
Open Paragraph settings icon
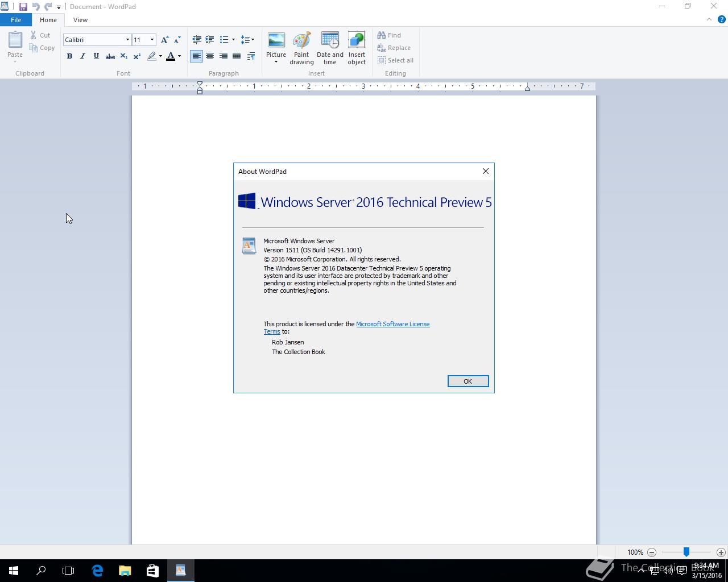coord(251,56)
